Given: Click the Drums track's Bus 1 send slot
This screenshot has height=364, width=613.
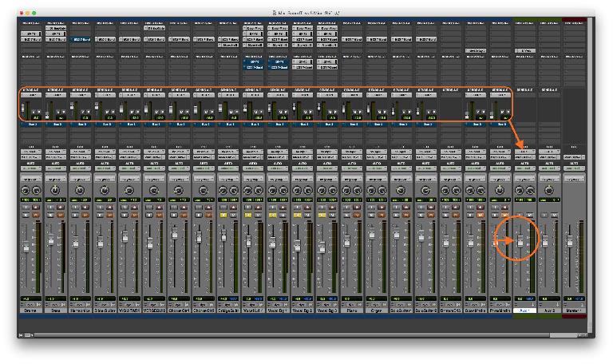Looking at the screenshot, I should (30, 125).
